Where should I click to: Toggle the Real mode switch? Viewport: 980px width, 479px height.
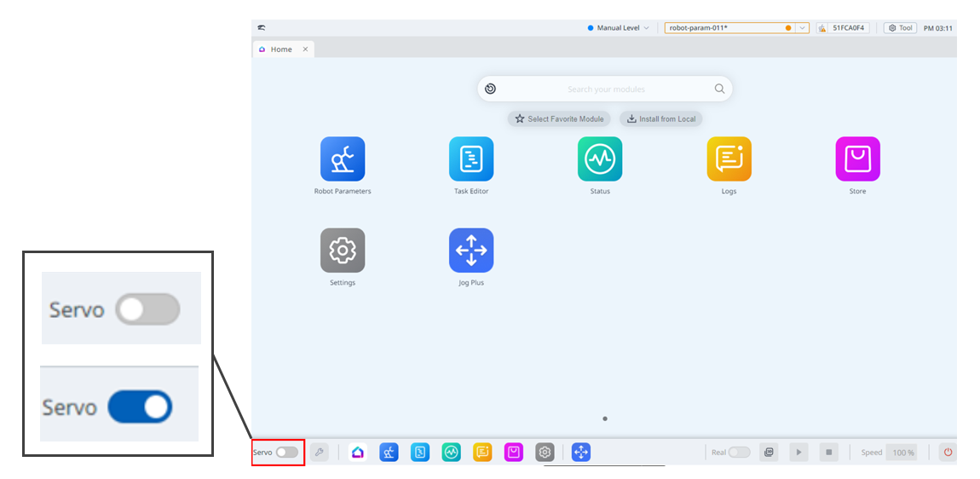point(739,453)
